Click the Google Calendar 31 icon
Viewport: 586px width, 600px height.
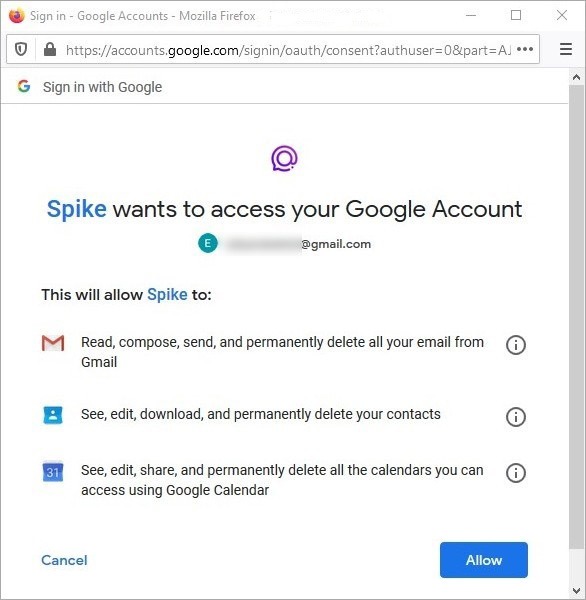pyautogui.click(x=53, y=471)
